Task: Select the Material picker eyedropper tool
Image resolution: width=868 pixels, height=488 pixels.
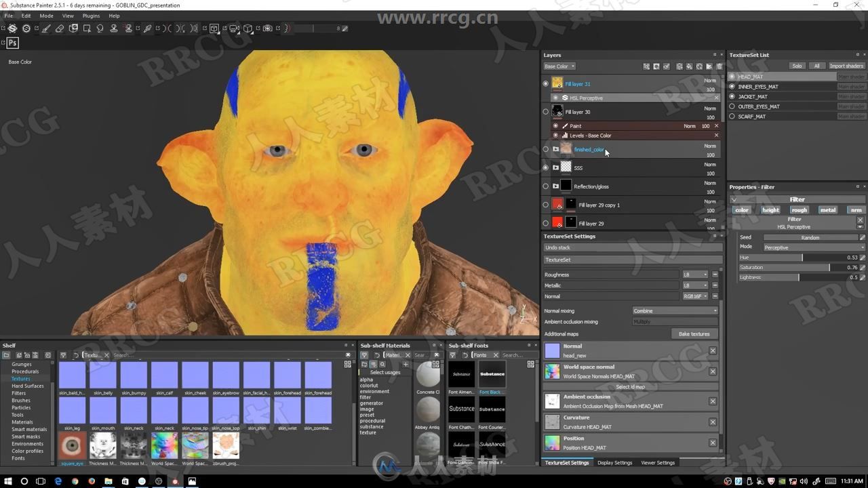Action: click(147, 28)
